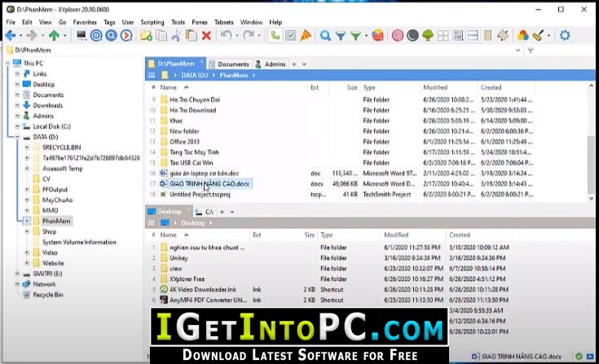Click the New Folder icon
The width and height of the screenshot is (599, 364).
[x=146, y=36]
